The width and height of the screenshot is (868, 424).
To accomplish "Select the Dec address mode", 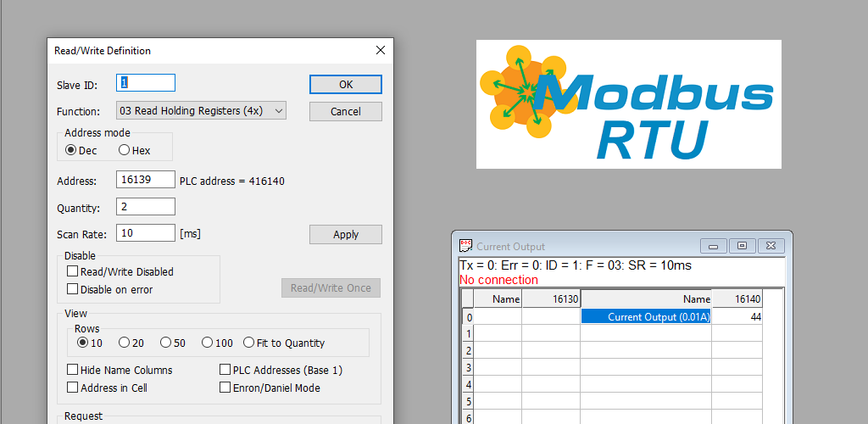I will point(81,150).
